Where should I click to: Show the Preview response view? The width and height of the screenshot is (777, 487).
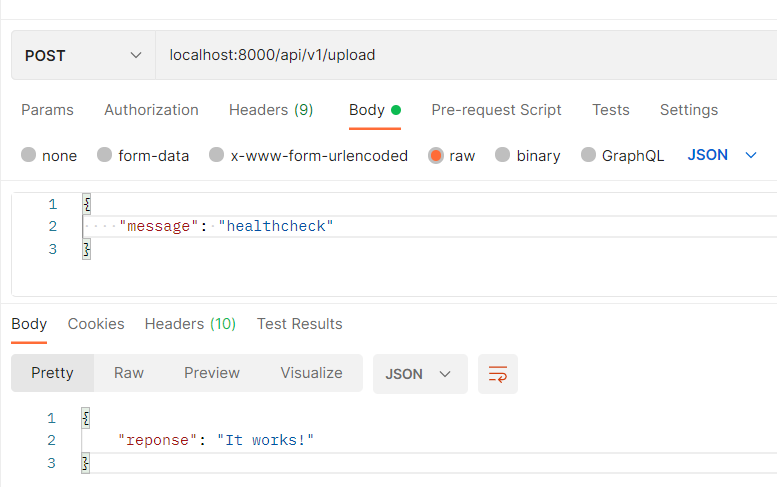tap(212, 373)
